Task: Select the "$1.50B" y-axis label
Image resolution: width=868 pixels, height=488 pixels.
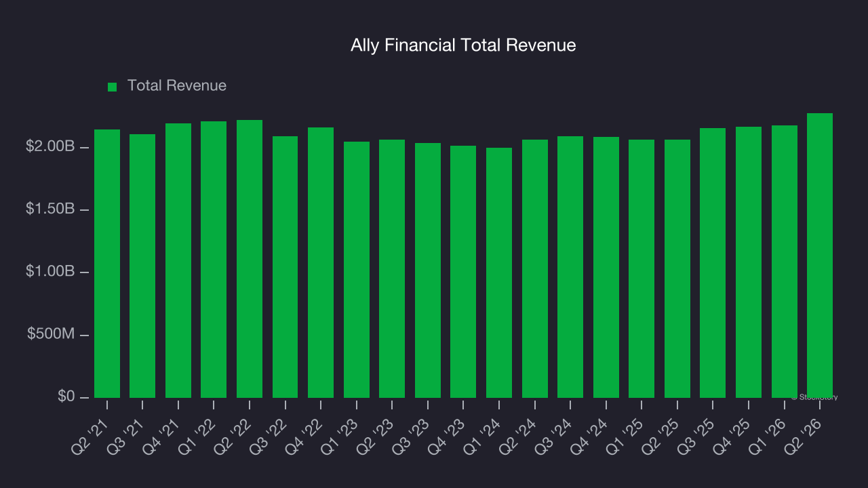Action: (50, 209)
